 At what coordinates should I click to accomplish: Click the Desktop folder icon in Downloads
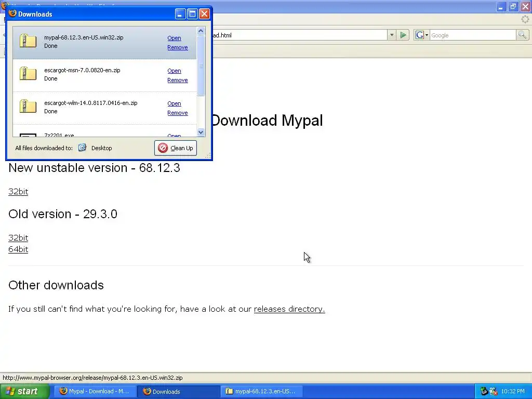tap(83, 148)
